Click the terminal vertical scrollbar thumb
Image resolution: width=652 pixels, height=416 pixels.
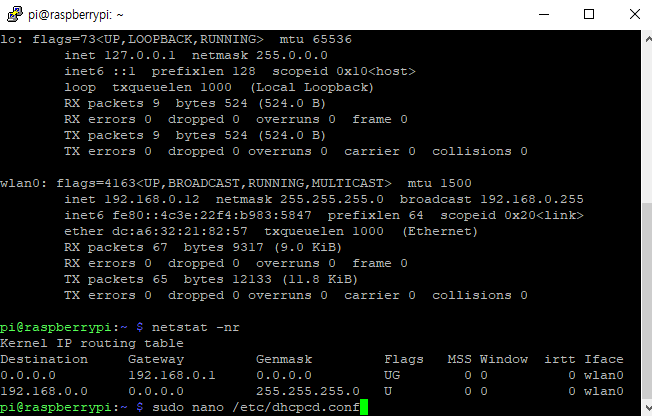point(647,302)
